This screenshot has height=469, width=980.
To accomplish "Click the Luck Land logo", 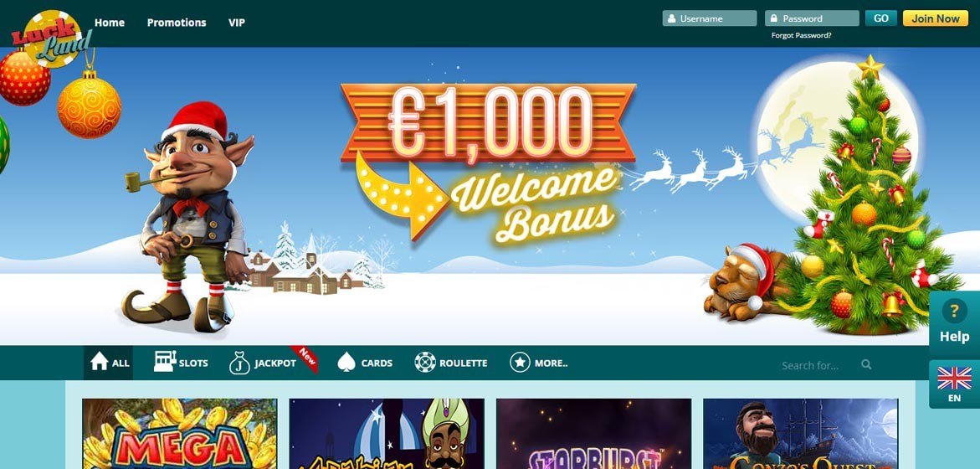I will (x=51, y=39).
